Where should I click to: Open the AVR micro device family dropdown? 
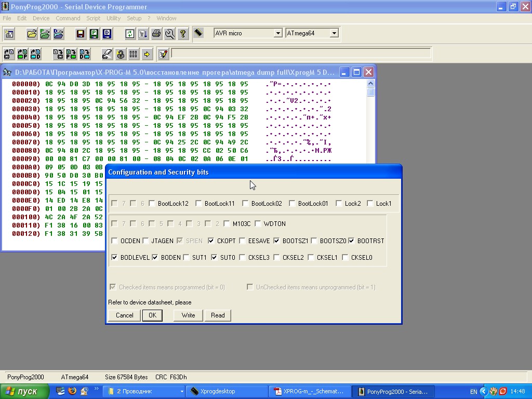click(278, 33)
